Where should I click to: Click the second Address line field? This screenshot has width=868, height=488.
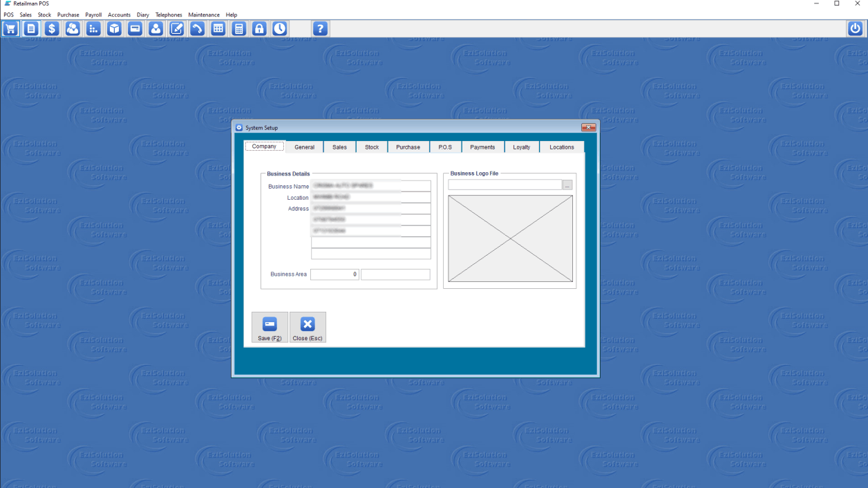tap(370, 220)
